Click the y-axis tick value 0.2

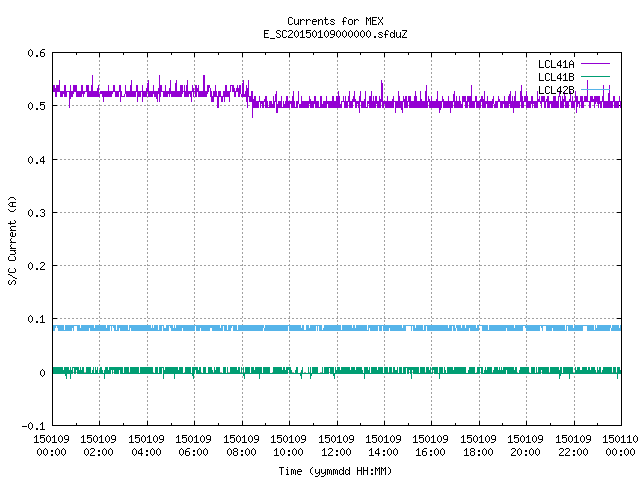pyautogui.click(x=36, y=266)
